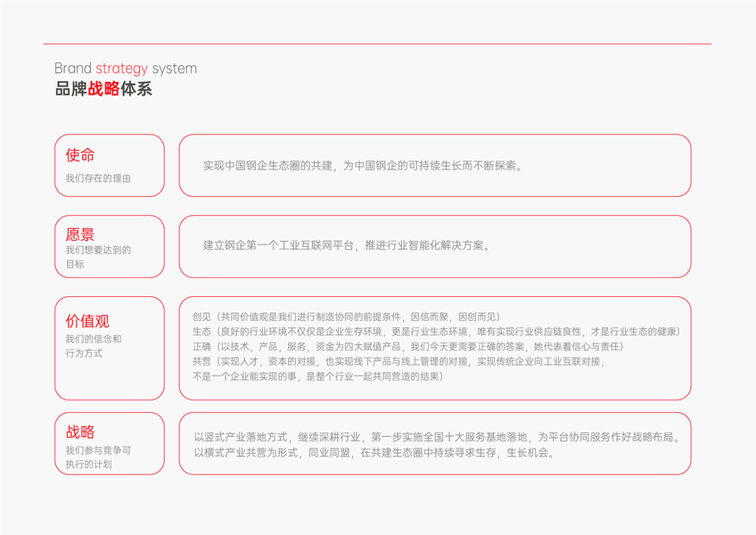
Task: Click the subtitle 我们想要达到的目标
Action: 98,257
